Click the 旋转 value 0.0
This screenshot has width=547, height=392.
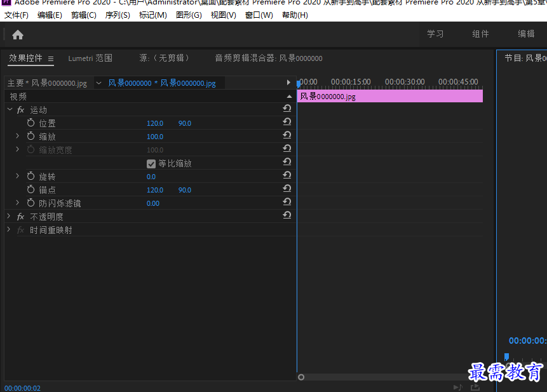pyautogui.click(x=151, y=177)
